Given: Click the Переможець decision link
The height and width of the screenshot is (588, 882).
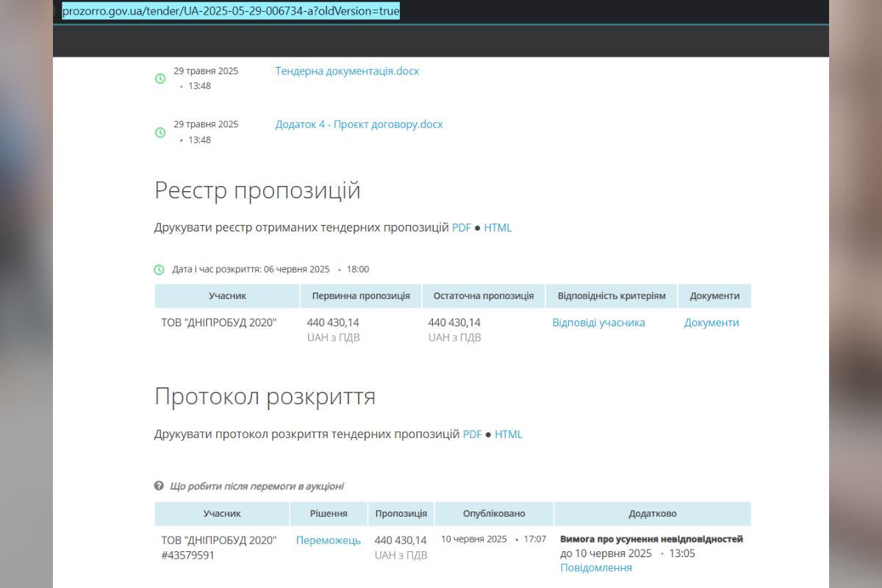Looking at the screenshot, I should coord(329,539).
